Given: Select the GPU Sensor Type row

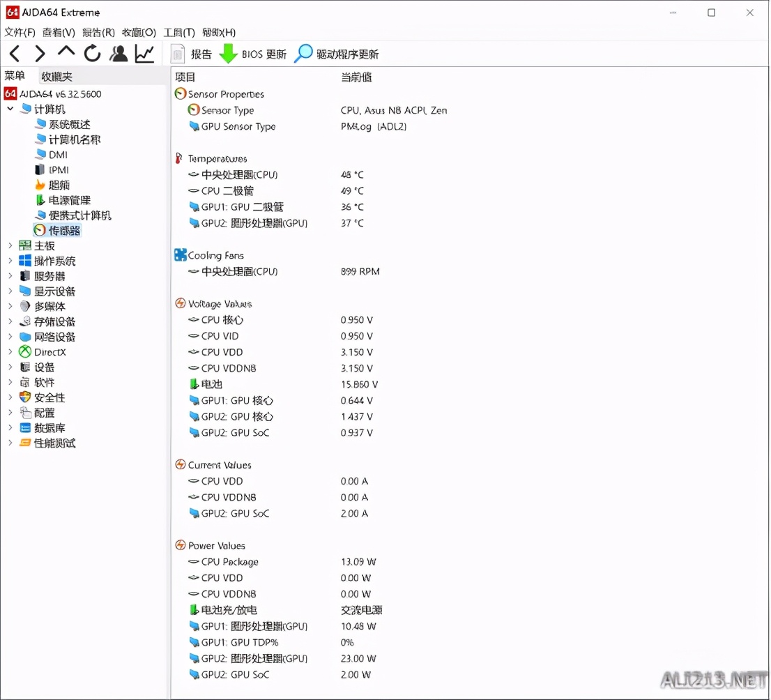Looking at the screenshot, I should (x=298, y=126).
